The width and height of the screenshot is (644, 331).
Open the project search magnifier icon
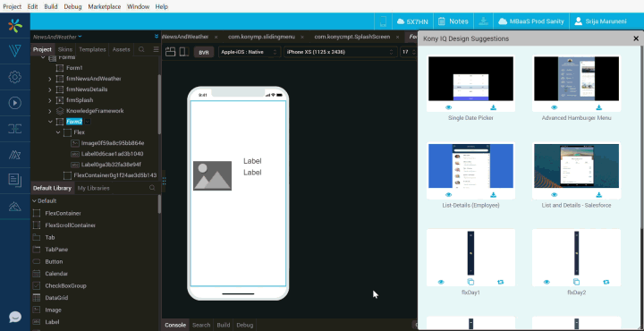[x=141, y=49]
